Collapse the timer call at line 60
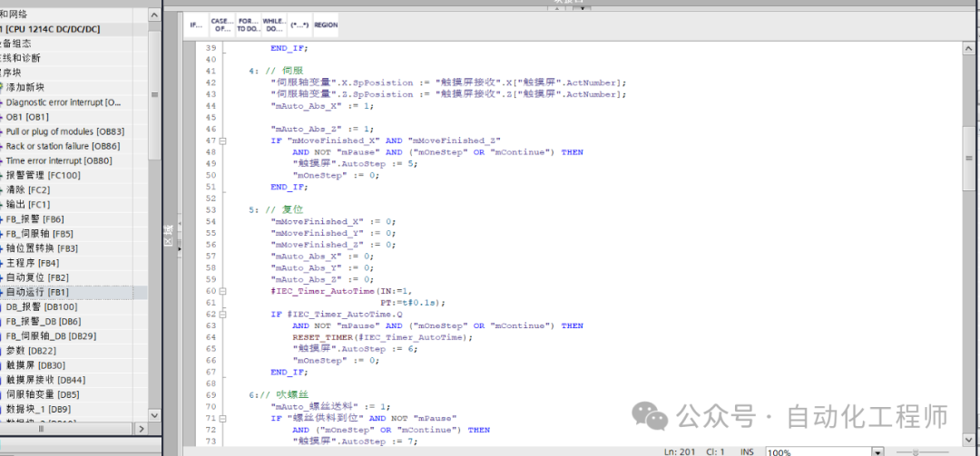The image size is (980, 456). click(x=222, y=291)
